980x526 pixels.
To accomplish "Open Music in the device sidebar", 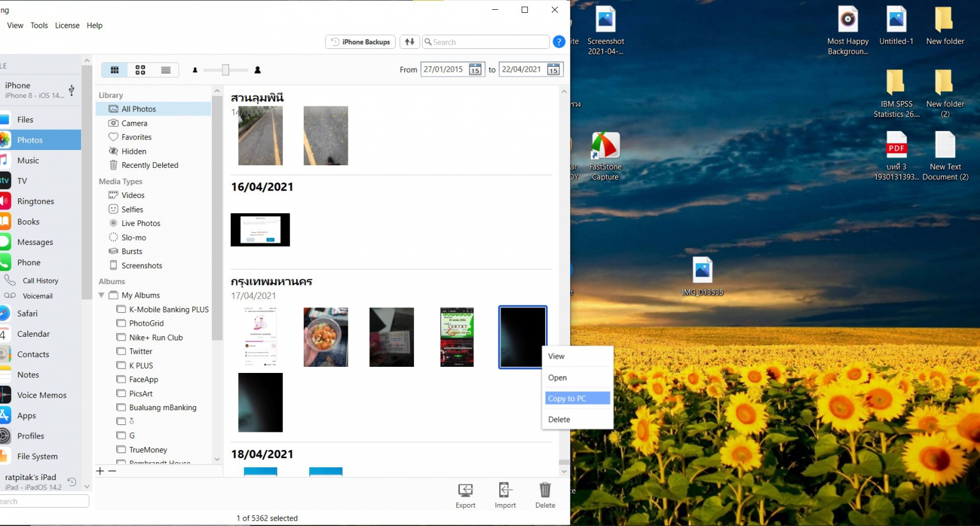I will [40, 160].
